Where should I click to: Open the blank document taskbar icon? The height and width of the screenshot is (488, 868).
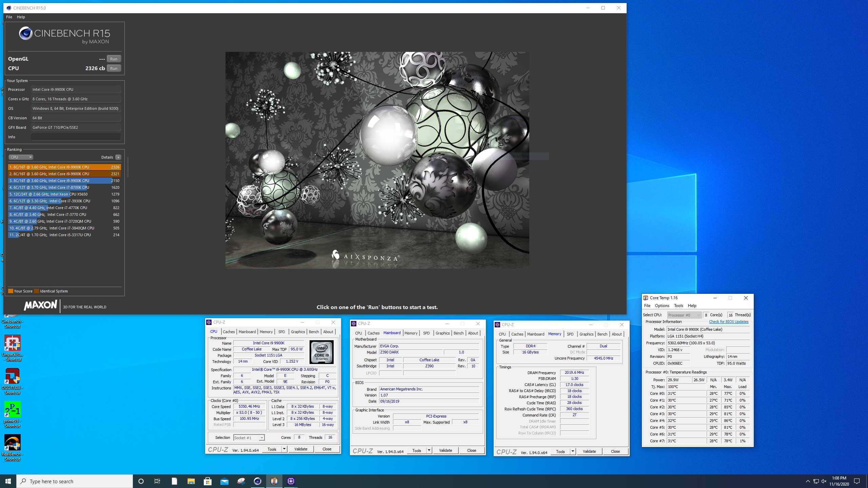click(174, 481)
